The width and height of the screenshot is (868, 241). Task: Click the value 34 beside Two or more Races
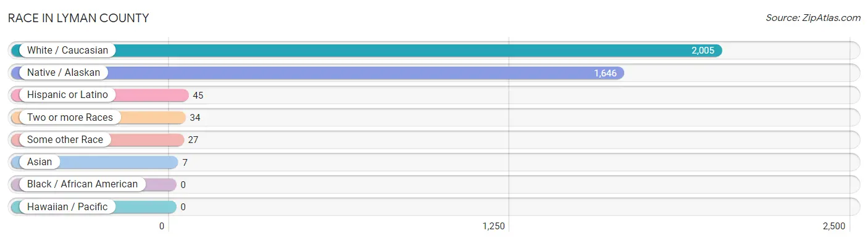tap(195, 118)
